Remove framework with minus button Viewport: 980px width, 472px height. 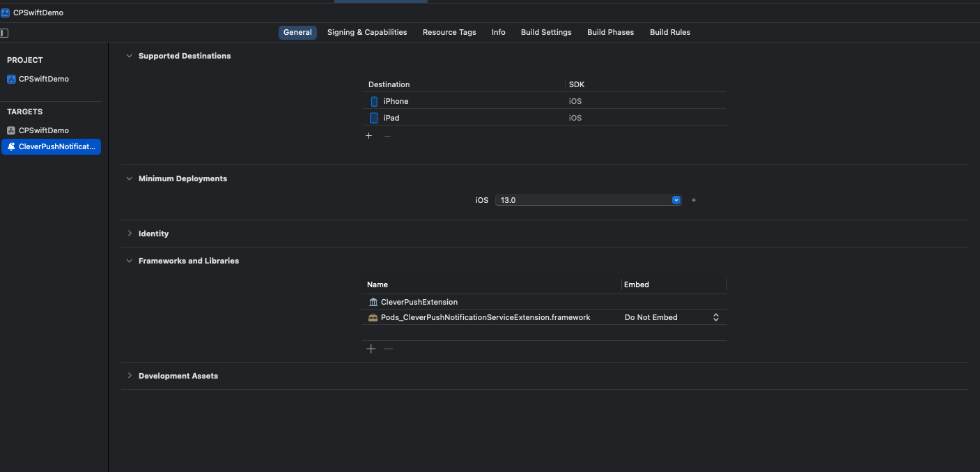click(x=389, y=349)
